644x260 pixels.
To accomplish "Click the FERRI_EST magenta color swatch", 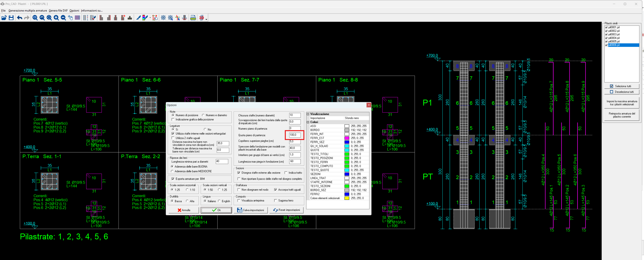I will (x=347, y=138).
